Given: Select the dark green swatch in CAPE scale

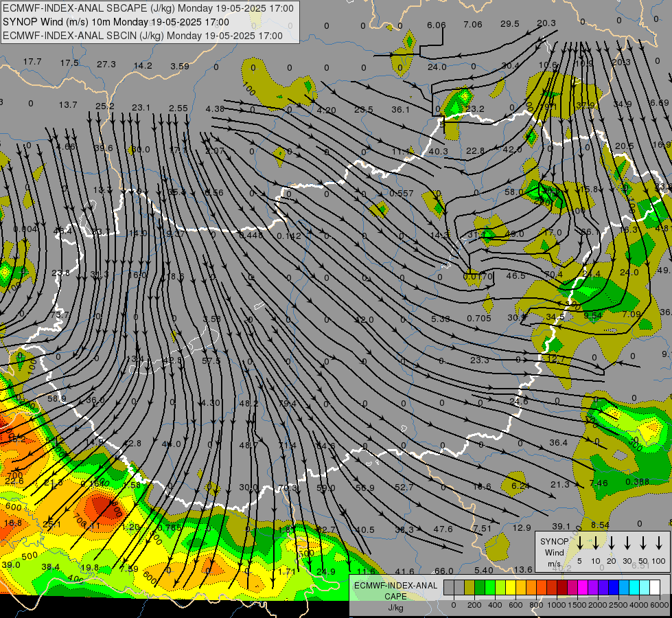Looking at the screenshot, I should tap(480, 588).
